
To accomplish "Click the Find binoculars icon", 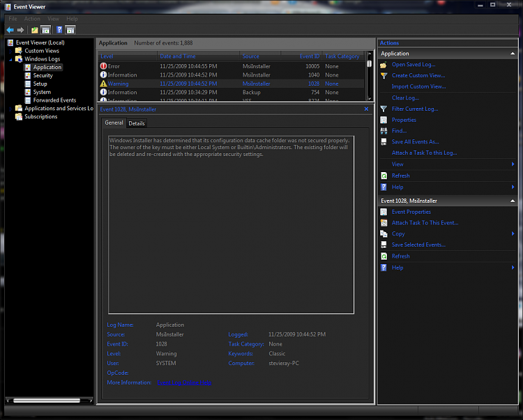I will click(384, 131).
